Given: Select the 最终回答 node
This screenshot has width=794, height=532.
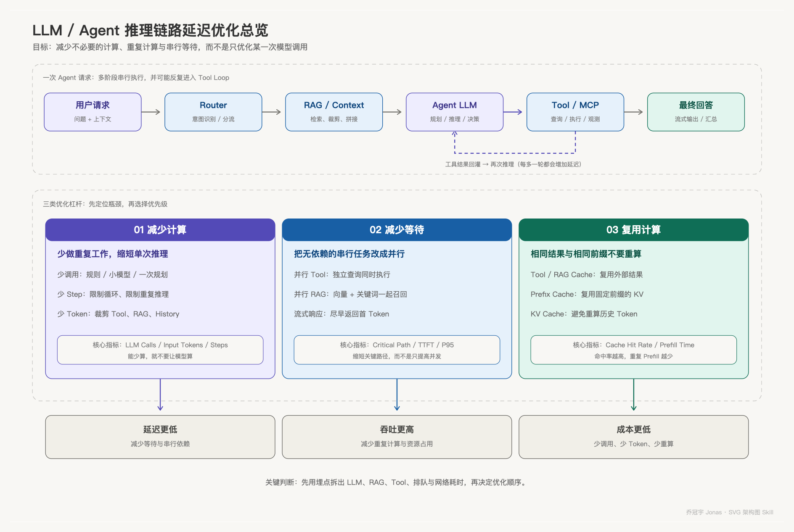Looking at the screenshot, I should [696, 112].
